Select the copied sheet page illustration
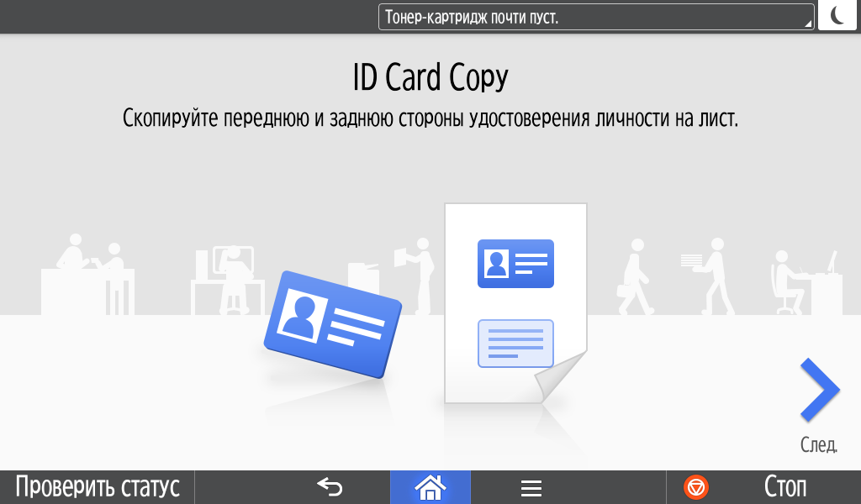This screenshot has width=861, height=504. [x=515, y=303]
